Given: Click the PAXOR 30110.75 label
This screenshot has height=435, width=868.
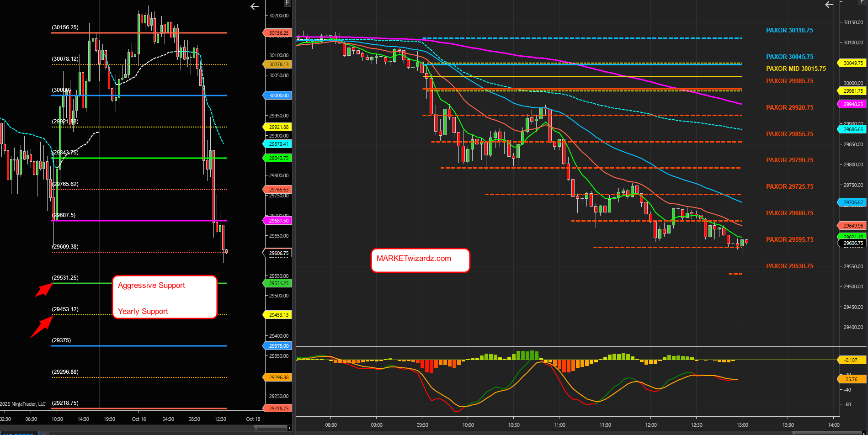Looking at the screenshot, I should point(789,31).
